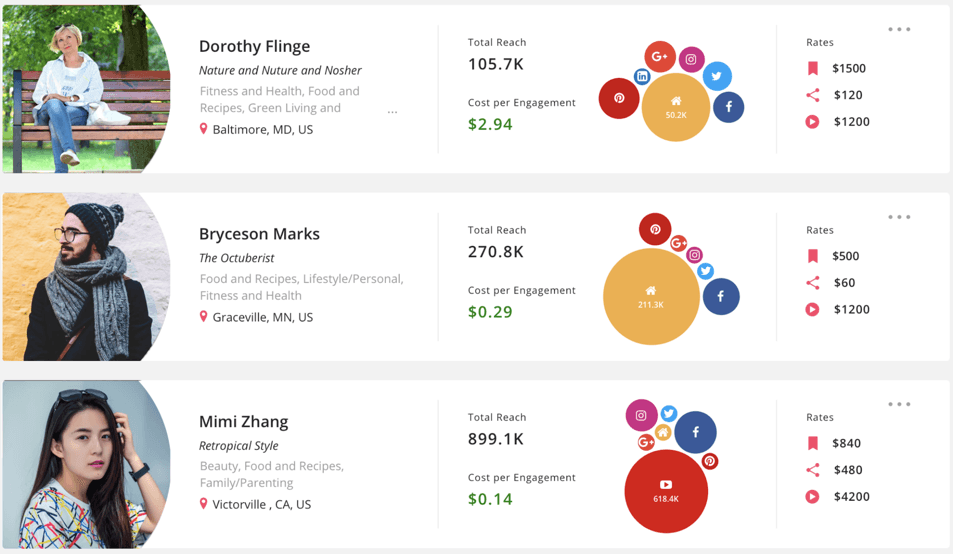Click Mimi Zhang's $4200 video rate icon
This screenshot has width=953, height=554.
[x=813, y=496]
